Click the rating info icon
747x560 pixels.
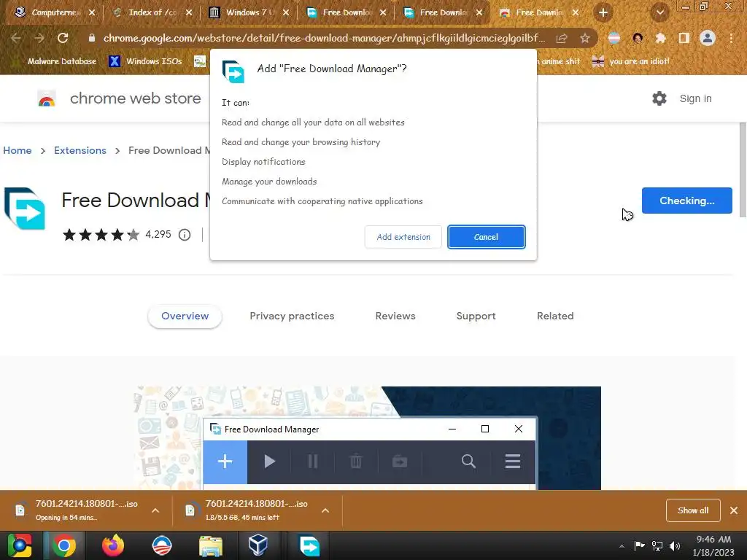pyautogui.click(x=185, y=235)
